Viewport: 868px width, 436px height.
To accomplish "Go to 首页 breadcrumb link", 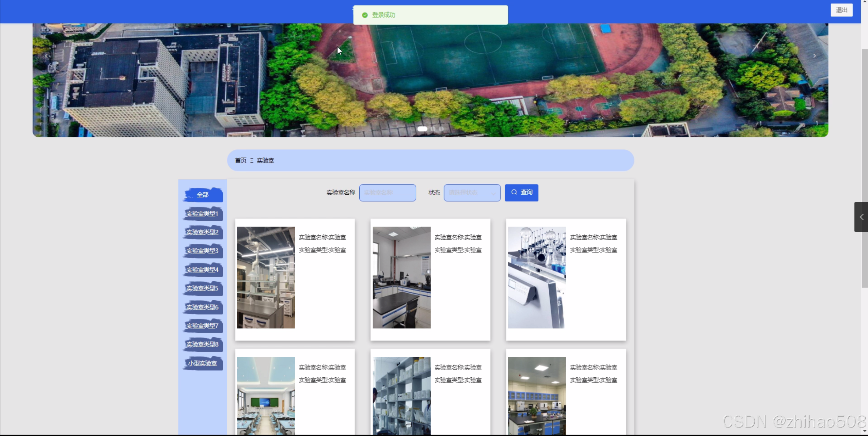I will coord(241,160).
